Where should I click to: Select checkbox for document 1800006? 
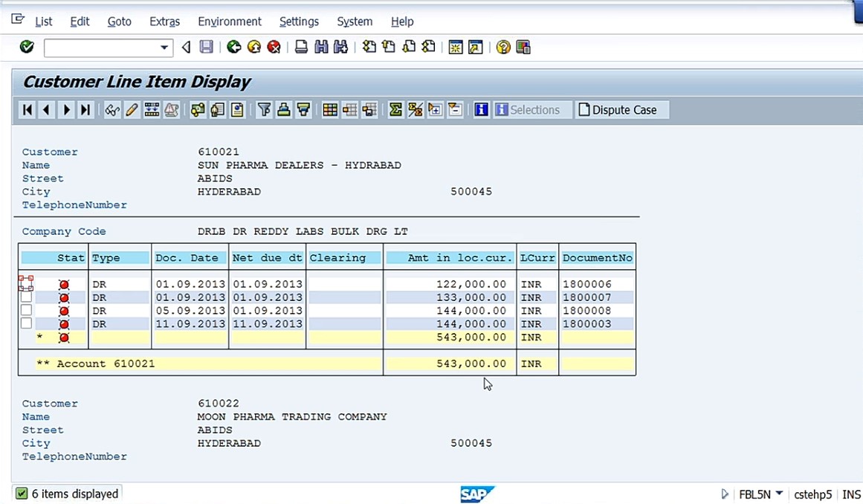[26, 283]
